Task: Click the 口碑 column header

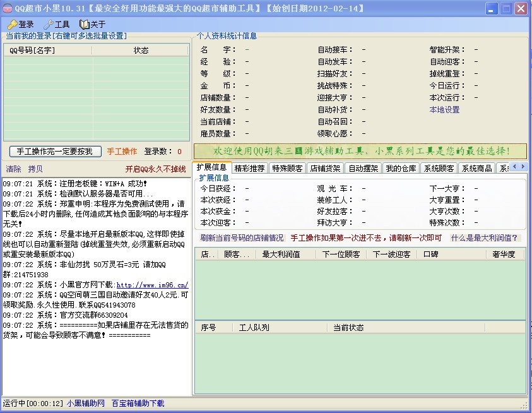Action: [x=452, y=254]
